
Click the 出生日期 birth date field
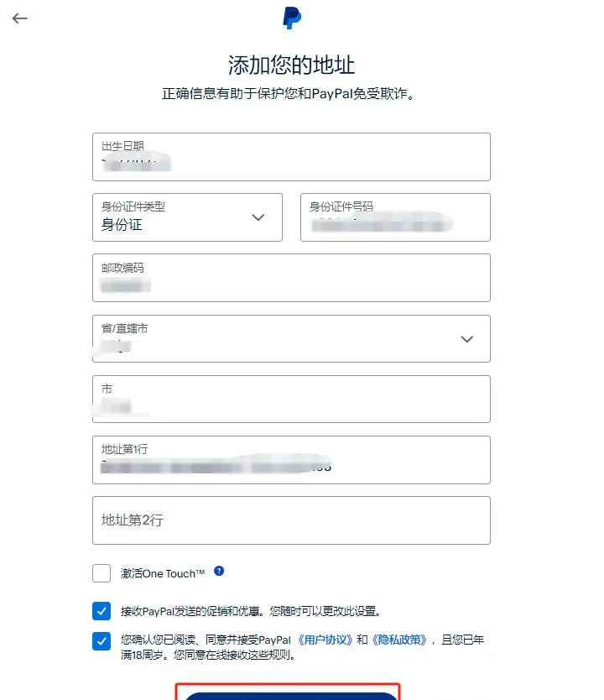pyautogui.click(x=292, y=157)
